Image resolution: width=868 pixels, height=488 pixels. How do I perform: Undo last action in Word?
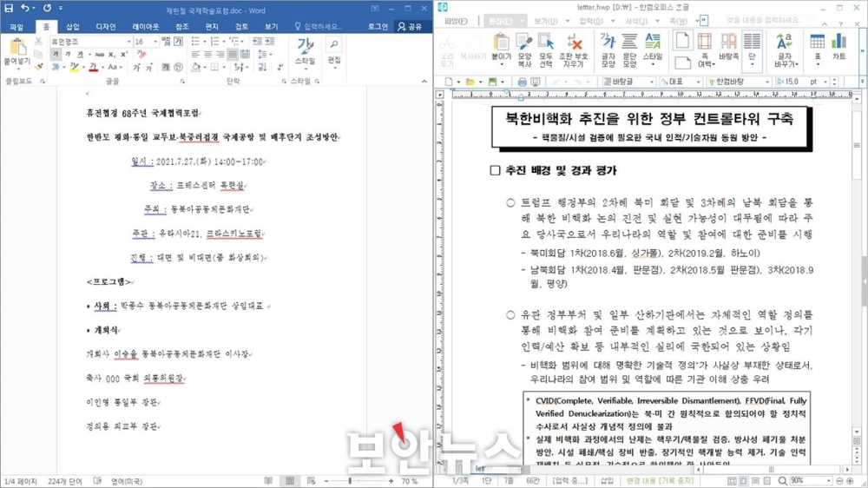[24, 8]
